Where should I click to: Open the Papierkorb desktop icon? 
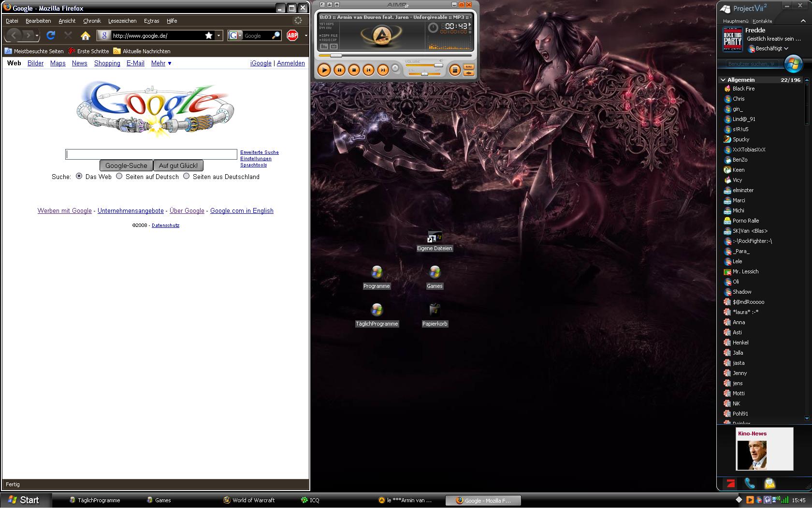point(435,310)
